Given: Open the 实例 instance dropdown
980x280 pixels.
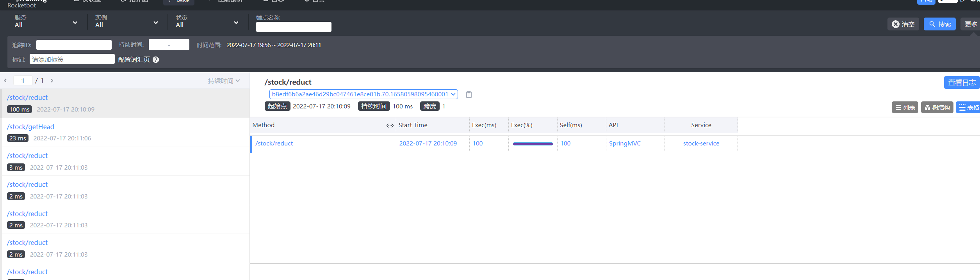Looking at the screenshot, I should [x=127, y=23].
